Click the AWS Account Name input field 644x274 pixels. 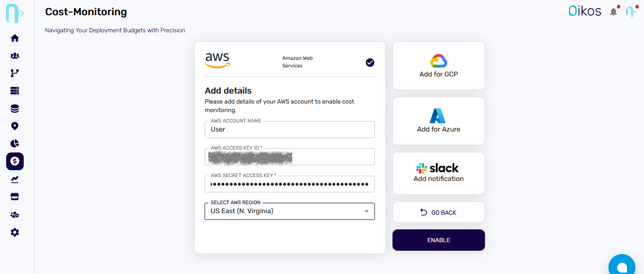point(289,129)
